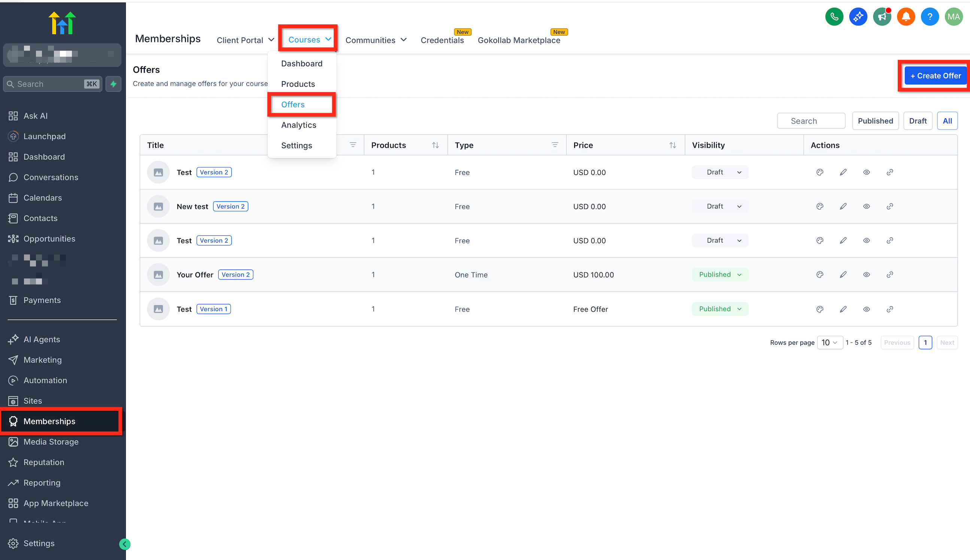Select Analytics in Courses menu
Viewport: 970px width, 560px height.
click(x=298, y=125)
